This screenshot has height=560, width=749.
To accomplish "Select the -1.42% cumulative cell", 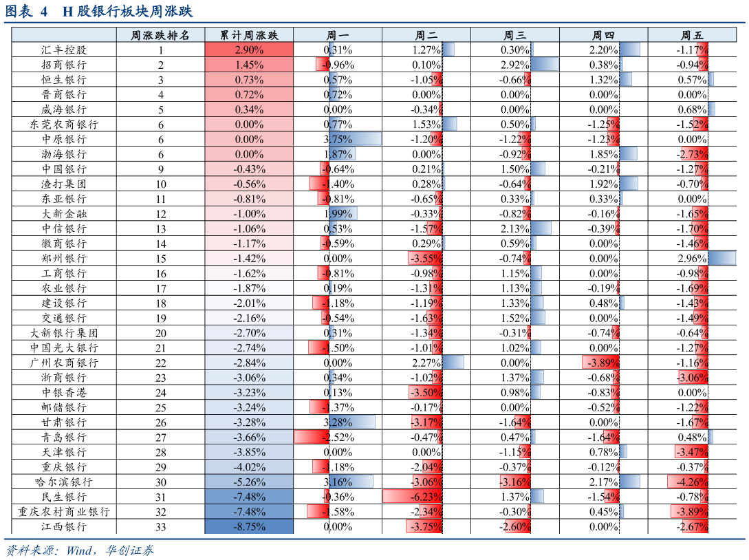I will click(249, 258).
